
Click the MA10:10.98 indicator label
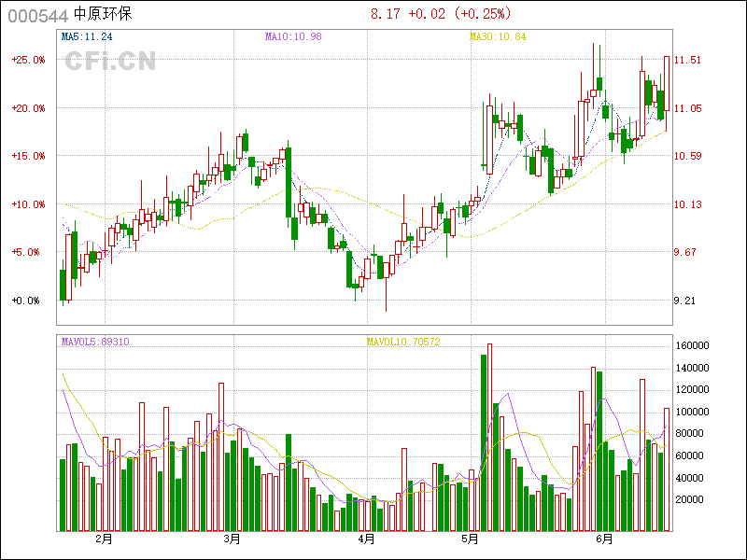pos(293,36)
